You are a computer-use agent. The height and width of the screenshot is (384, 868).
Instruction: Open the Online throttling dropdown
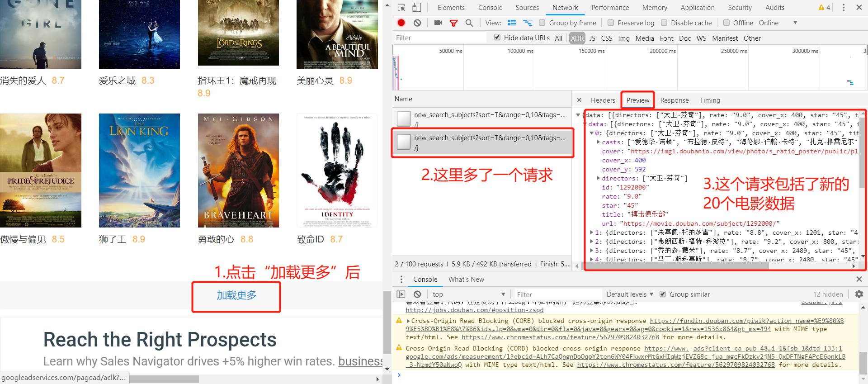pos(778,23)
